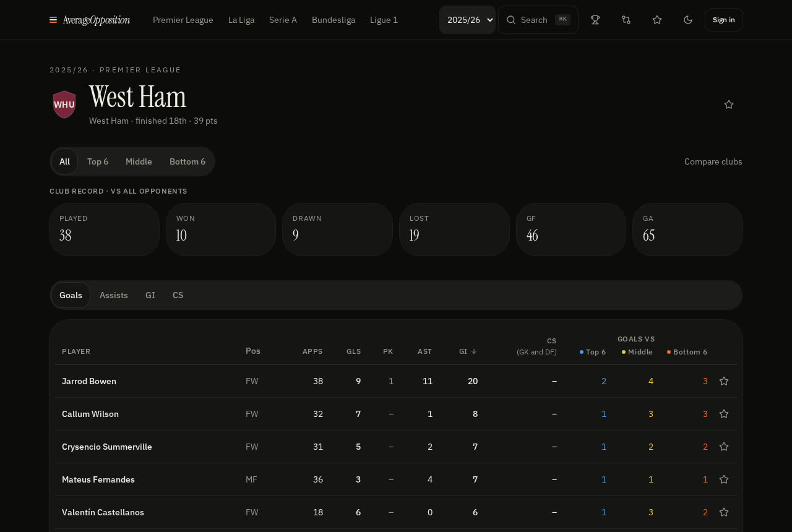This screenshot has height=532, width=792.
Task: Click Jarrod Bowen's GI value 20
Action: pyautogui.click(x=473, y=381)
